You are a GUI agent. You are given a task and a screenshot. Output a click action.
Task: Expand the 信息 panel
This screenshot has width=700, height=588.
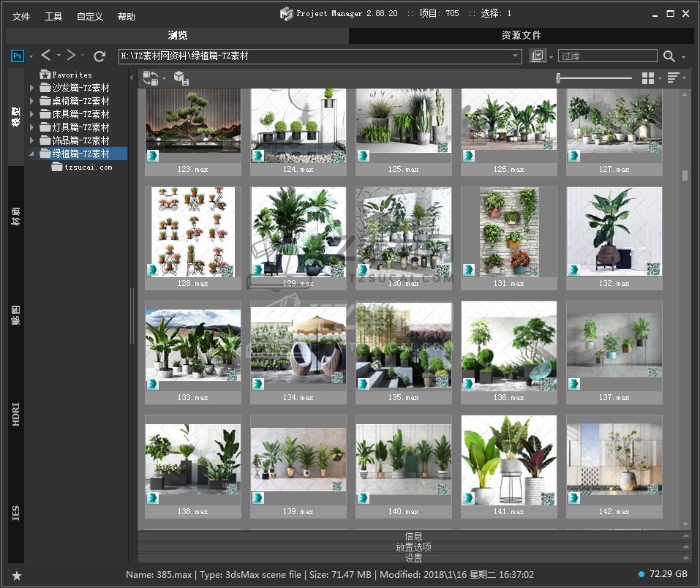tap(413, 536)
